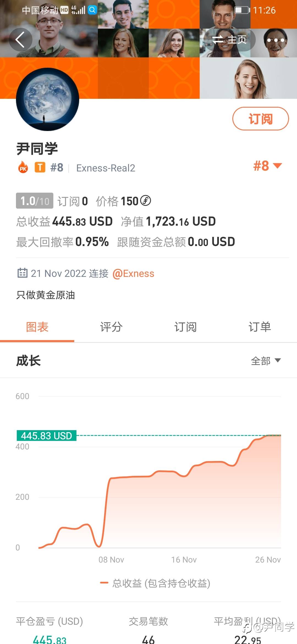Image resolution: width=297 pixels, height=644 pixels.
Task: Expand the #8 account dropdown
Action: click(x=267, y=166)
